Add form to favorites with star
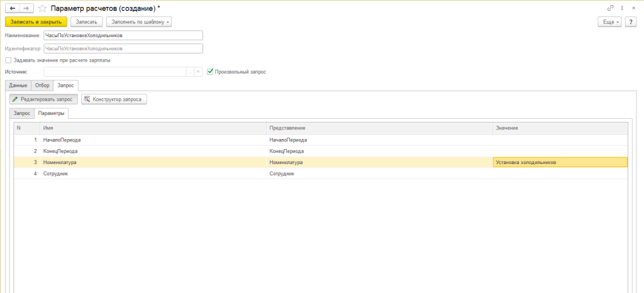The image size is (644, 293). 42,8
